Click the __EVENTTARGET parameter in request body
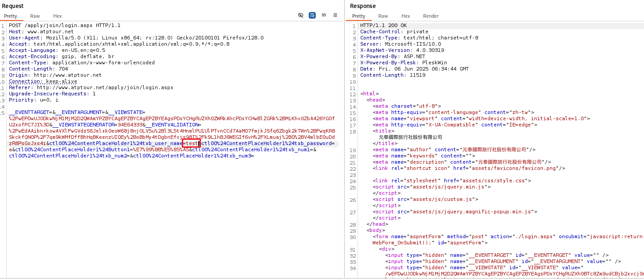The height and width of the screenshot is (279, 644). pyautogui.click(x=31, y=113)
